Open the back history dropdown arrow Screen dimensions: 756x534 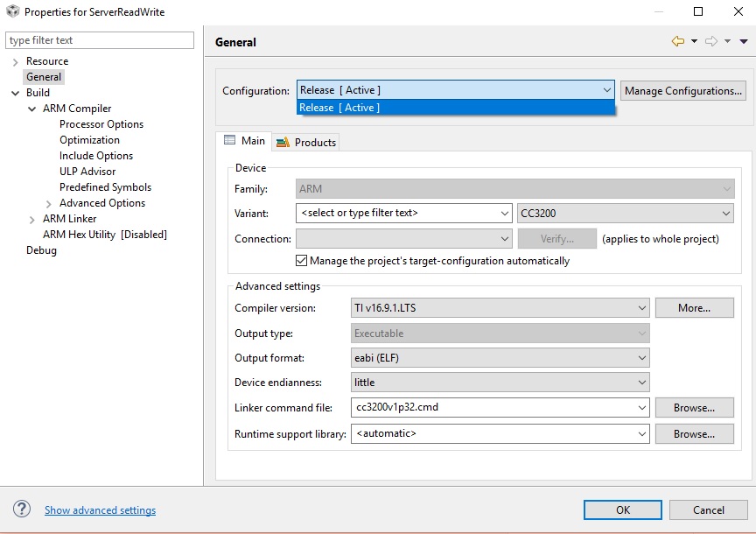(x=694, y=41)
